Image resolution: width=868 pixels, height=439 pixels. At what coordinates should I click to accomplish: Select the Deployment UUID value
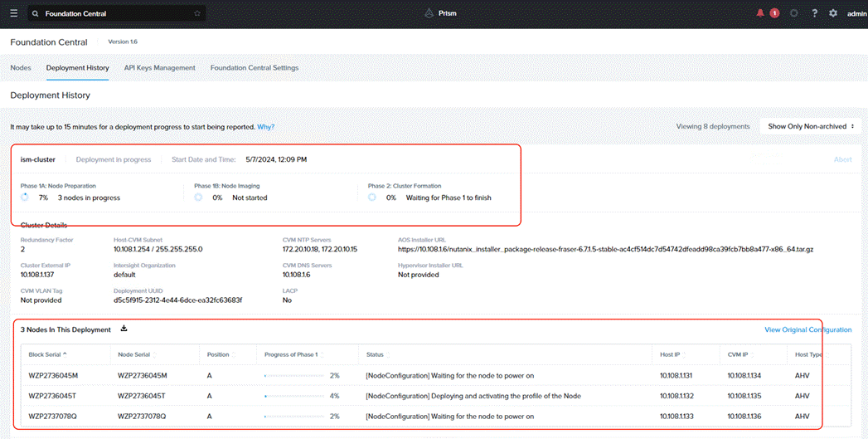177,300
